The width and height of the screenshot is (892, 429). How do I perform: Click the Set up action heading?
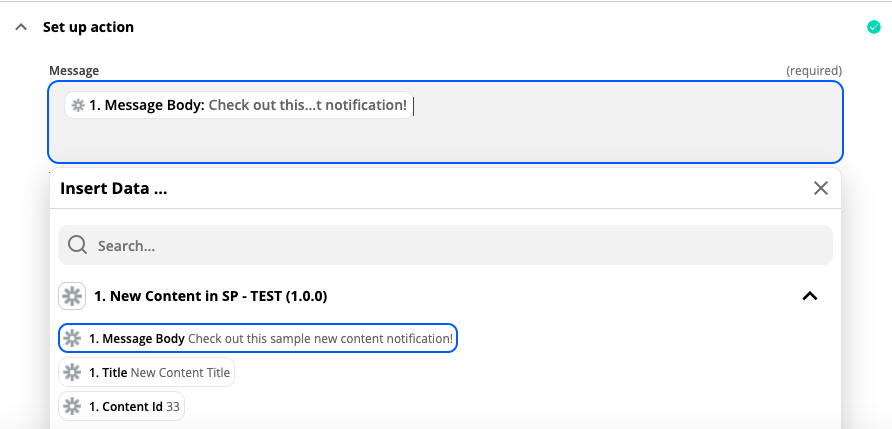point(88,27)
